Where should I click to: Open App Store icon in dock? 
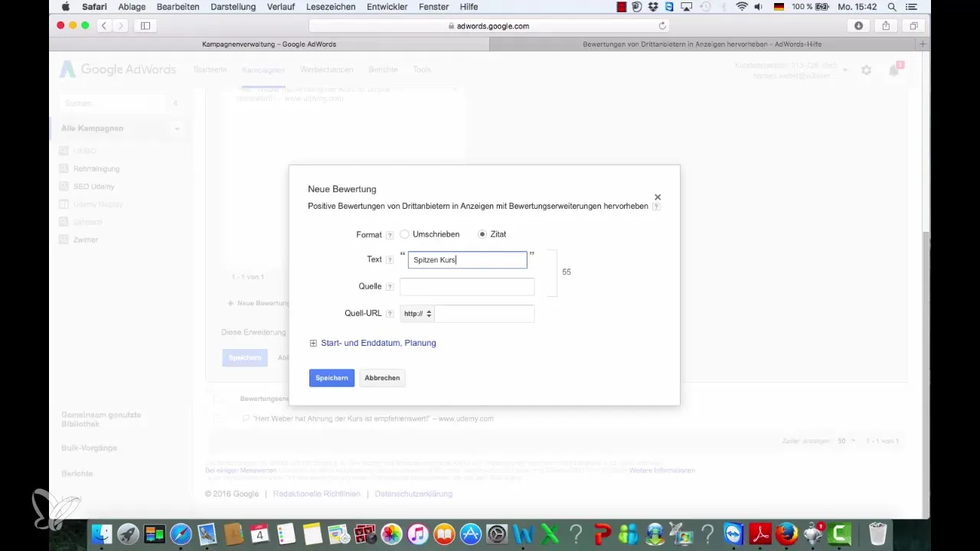click(x=471, y=533)
